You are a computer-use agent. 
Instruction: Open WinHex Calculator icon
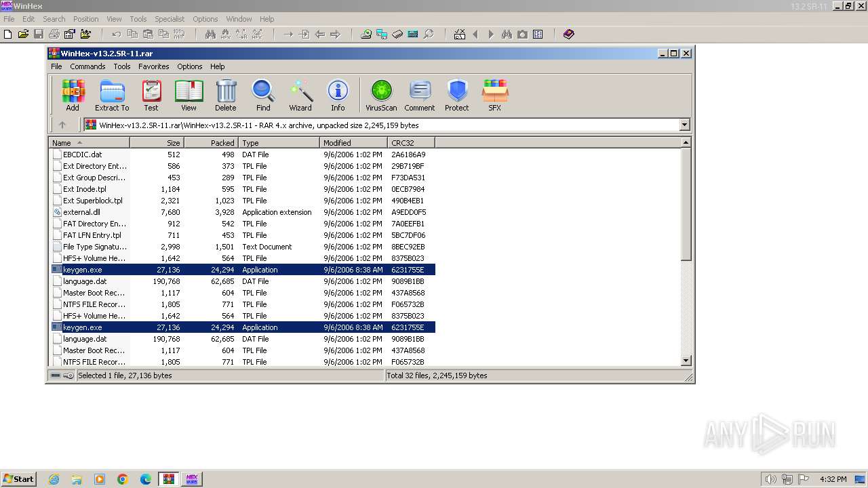pyautogui.click(x=413, y=34)
